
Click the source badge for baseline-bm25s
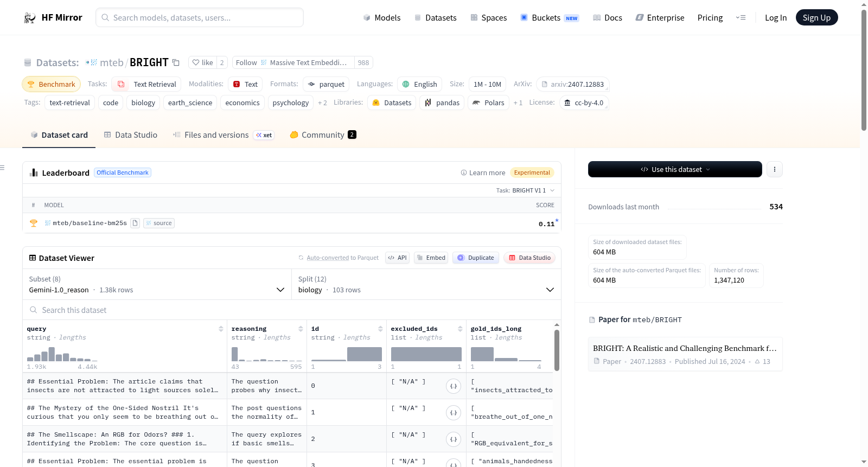[159, 223]
